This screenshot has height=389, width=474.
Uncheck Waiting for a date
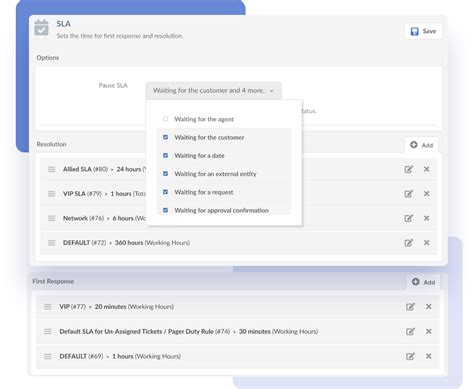pyautogui.click(x=165, y=156)
